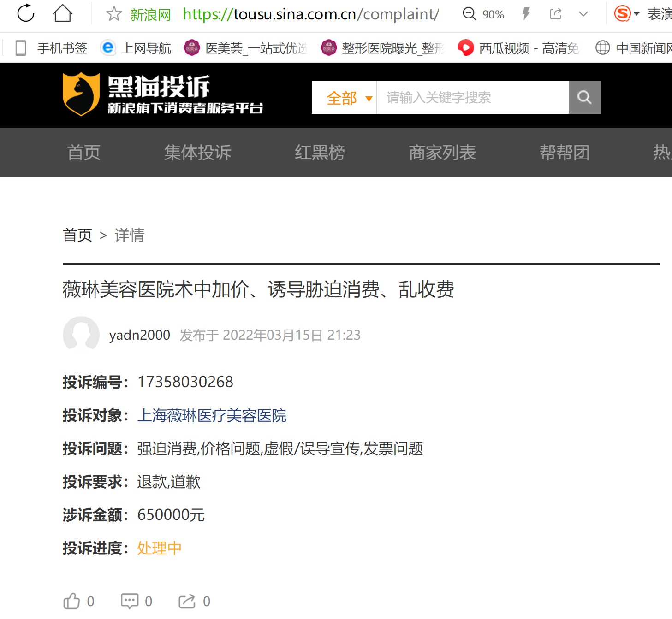The image size is (672, 619).
Task: Open comments via the speech bubble icon
Action: click(x=130, y=601)
